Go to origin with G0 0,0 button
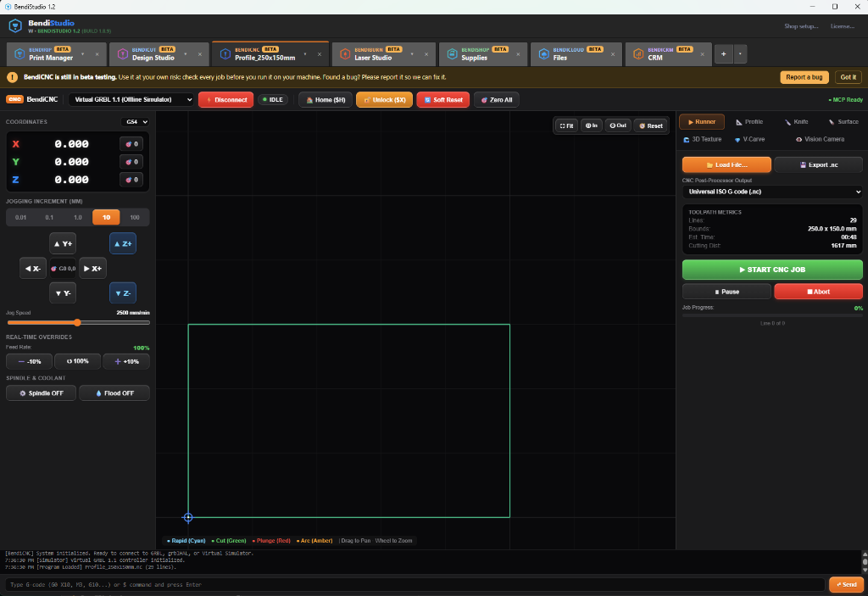The width and height of the screenshot is (868, 596). pyautogui.click(x=63, y=268)
